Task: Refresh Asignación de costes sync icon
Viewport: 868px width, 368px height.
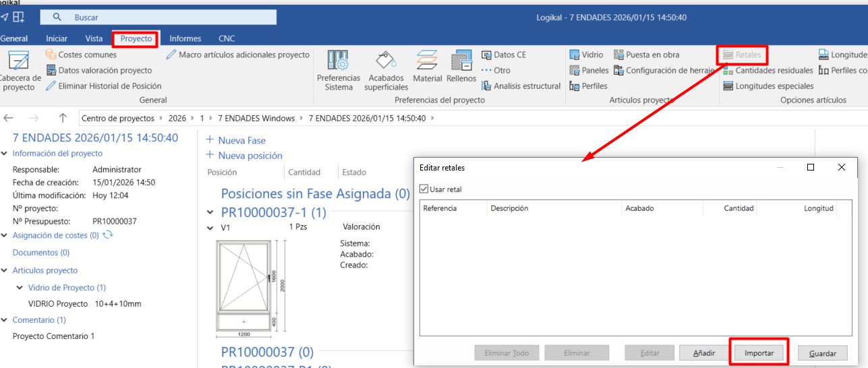Action: tap(107, 235)
